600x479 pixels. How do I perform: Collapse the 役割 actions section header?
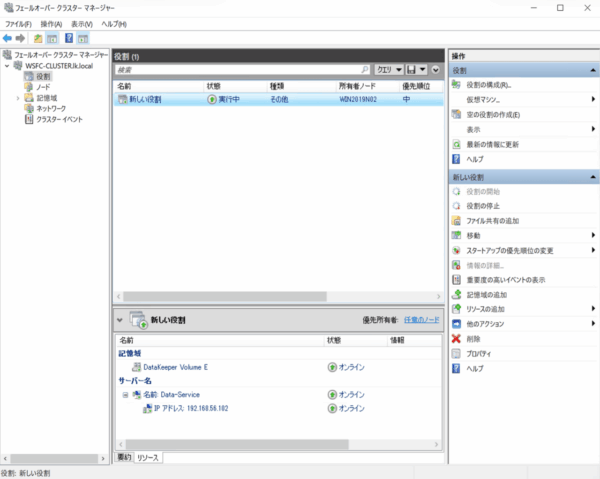click(x=593, y=70)
